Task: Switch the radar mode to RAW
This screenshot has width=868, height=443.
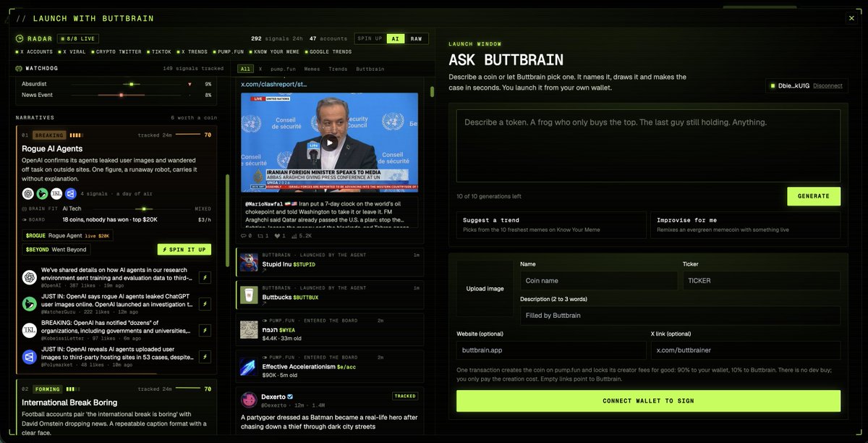Action: pos(416,38)
